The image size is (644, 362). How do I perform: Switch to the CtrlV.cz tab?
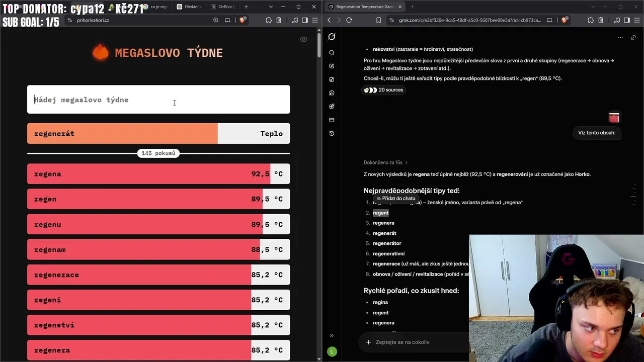(222, 7)
